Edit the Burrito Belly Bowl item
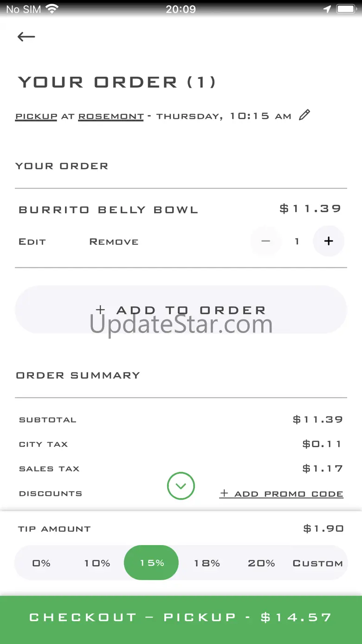Viewport: 362px width, 644px height. coord(32,241)
